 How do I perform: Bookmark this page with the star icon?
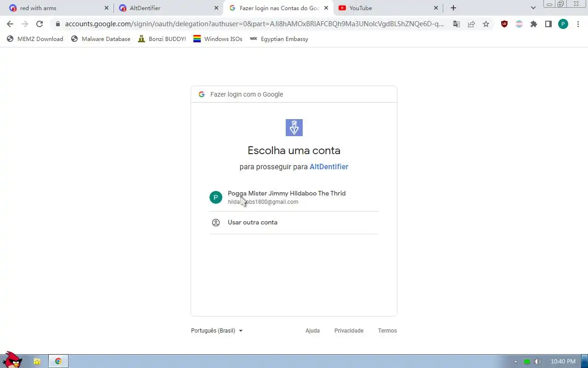[x=486, y=24]
